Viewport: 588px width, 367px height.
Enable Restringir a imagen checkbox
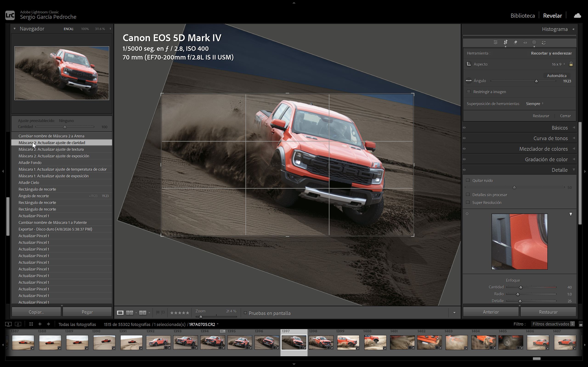(x=469, y=92)
